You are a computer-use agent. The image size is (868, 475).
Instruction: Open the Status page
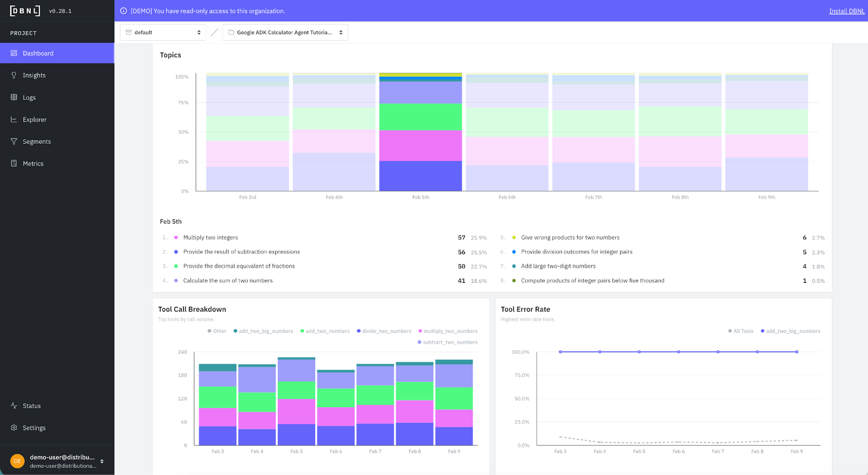point(57,406)
